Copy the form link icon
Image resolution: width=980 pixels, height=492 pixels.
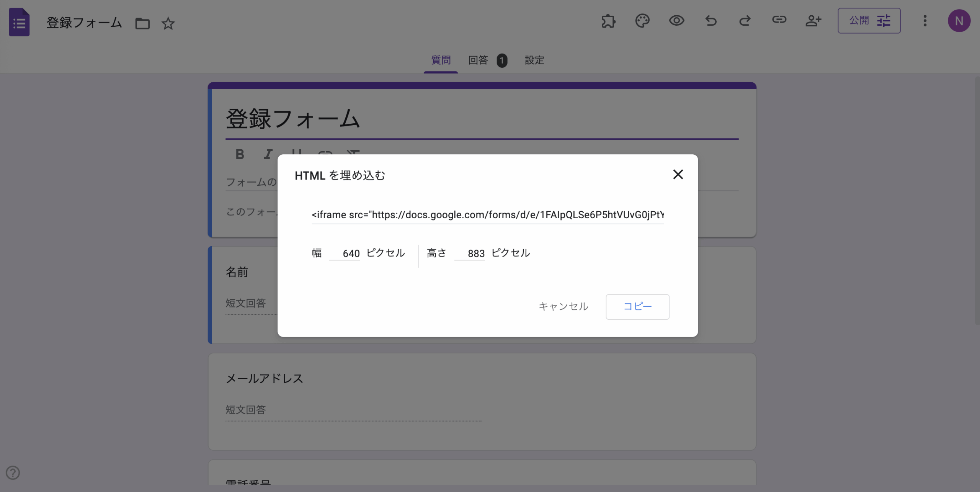click(779, 21)
